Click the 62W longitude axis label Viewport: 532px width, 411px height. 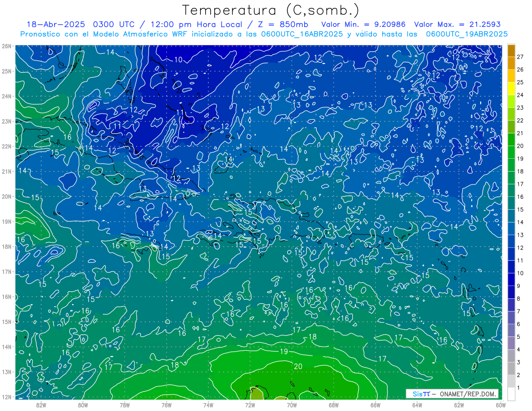pyautogui.click(x=459, y=405)
